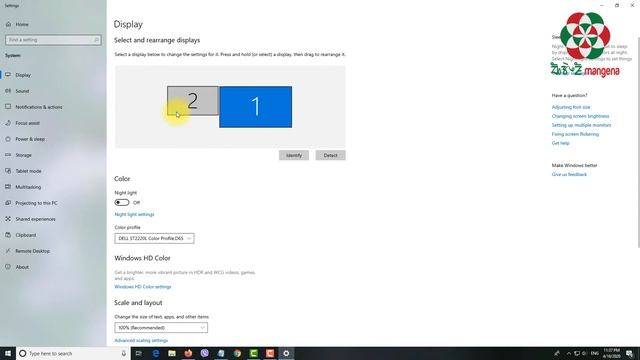Open Advanced scaling settings link
The width and height of the screenshot is (640, 360).
tap(141, 340)
